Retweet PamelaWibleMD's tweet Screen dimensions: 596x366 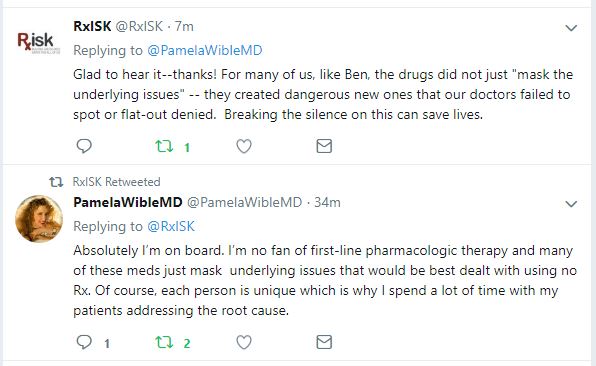[164, 342]
